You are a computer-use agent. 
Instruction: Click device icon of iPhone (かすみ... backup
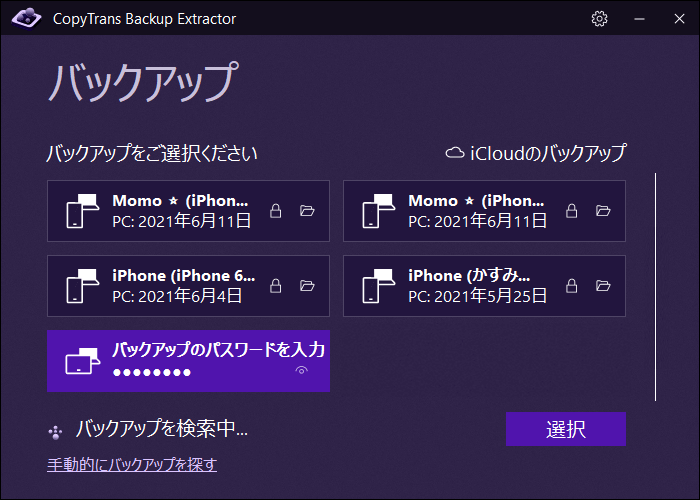(x=379, y=286)
